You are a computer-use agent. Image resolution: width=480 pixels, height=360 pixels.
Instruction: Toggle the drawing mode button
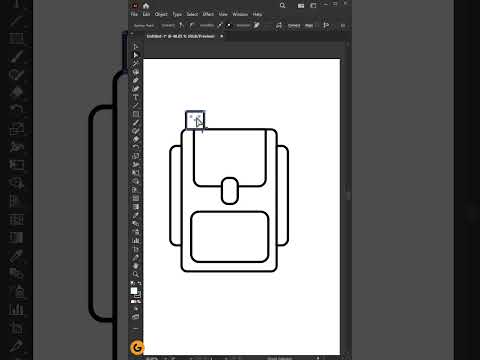coord(136,309)
